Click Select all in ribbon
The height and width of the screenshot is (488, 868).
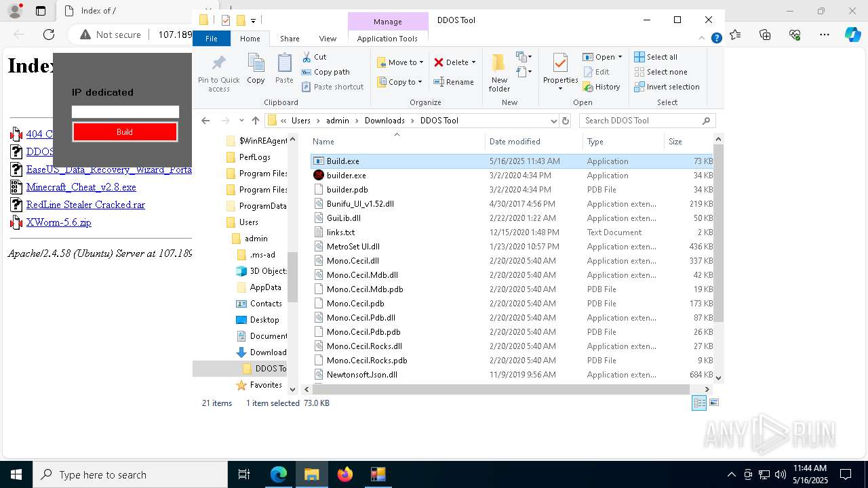coord(656,57)
